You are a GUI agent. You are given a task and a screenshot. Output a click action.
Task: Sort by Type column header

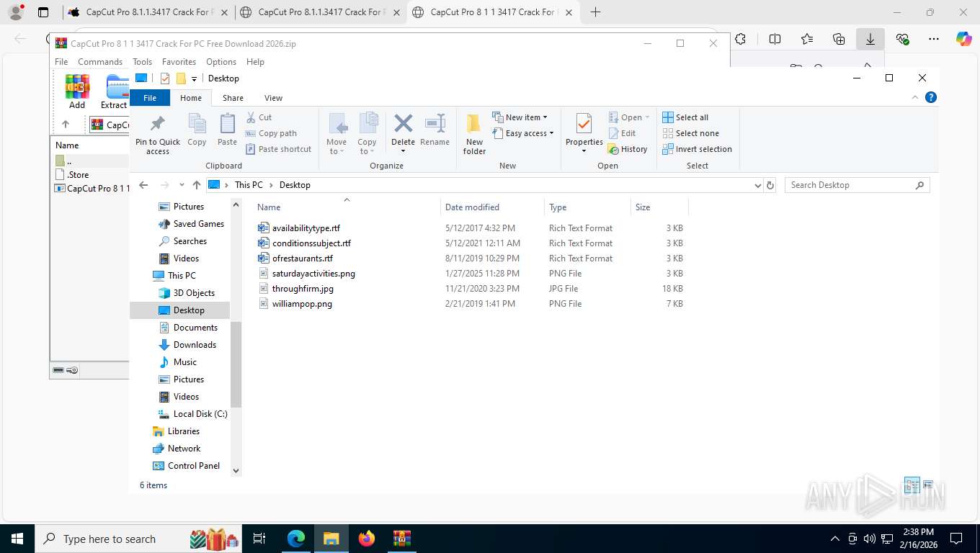click(x=587, y=207)
